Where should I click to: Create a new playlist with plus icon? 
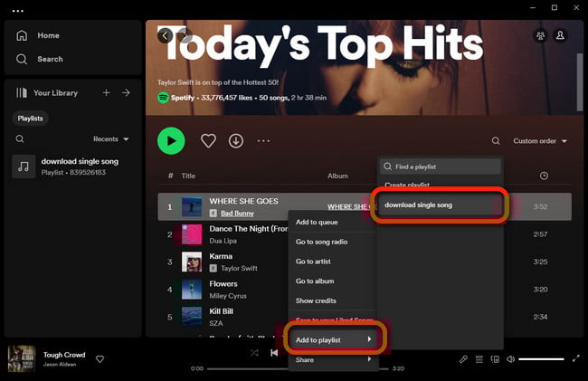tap(107, 92)
